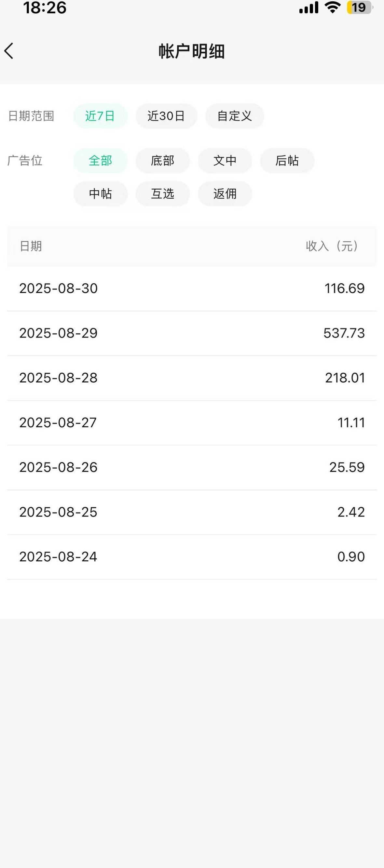Open the 2025-08-29 row showing 537.73

point(191,333)
